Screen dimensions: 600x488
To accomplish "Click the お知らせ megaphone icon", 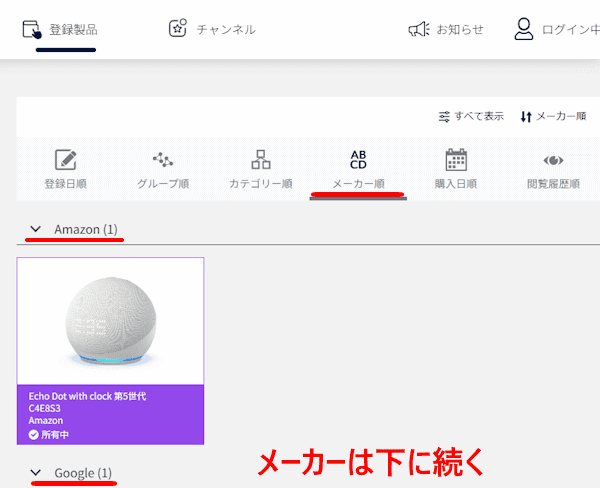I will [419, 29].
